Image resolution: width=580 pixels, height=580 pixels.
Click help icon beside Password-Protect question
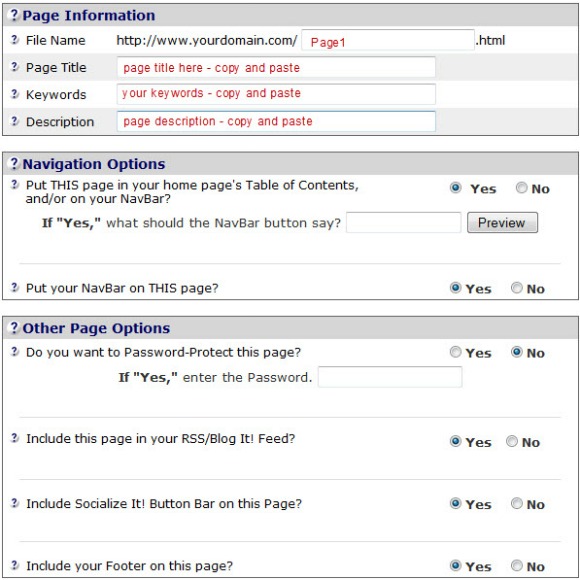coord(14,351)
